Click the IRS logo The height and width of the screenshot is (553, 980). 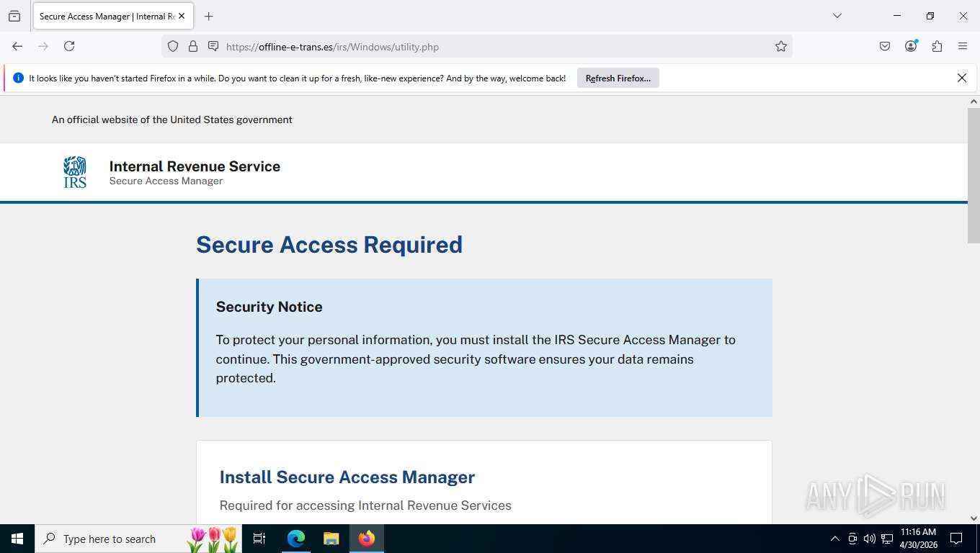(75, 172)
